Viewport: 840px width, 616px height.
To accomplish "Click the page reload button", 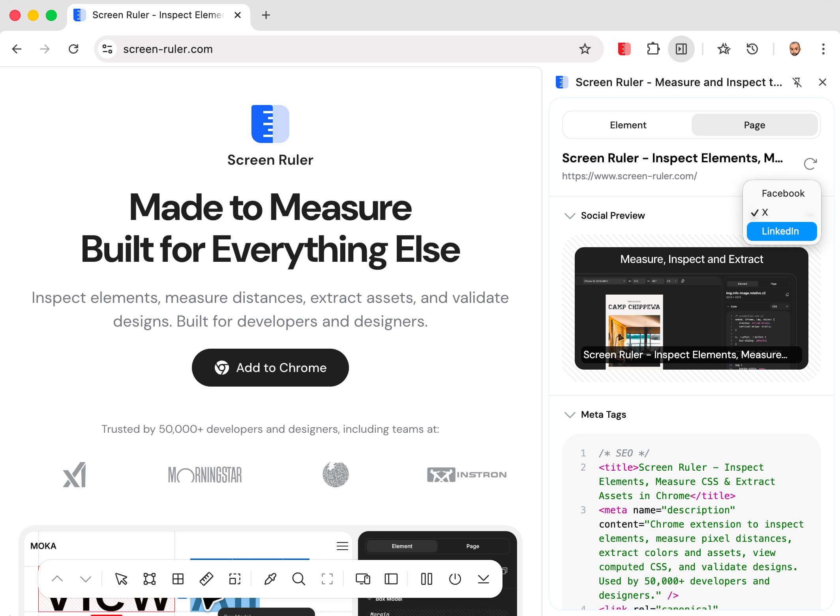I will [x=73, y=49].
